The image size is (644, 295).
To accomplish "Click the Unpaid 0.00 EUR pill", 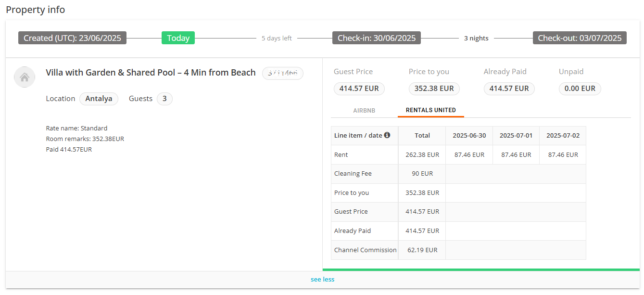I will 580,89.
